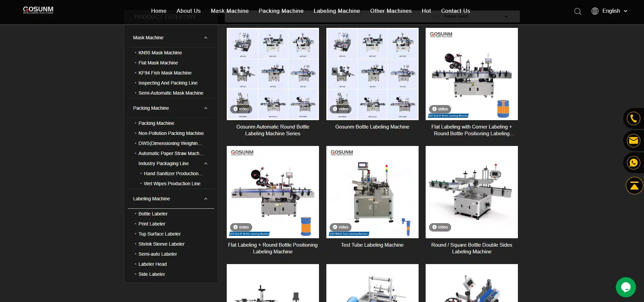Click the floating email envelope icon
This screenshot has height=302, width=644.
pyautogui.click(x=633, y=141)
